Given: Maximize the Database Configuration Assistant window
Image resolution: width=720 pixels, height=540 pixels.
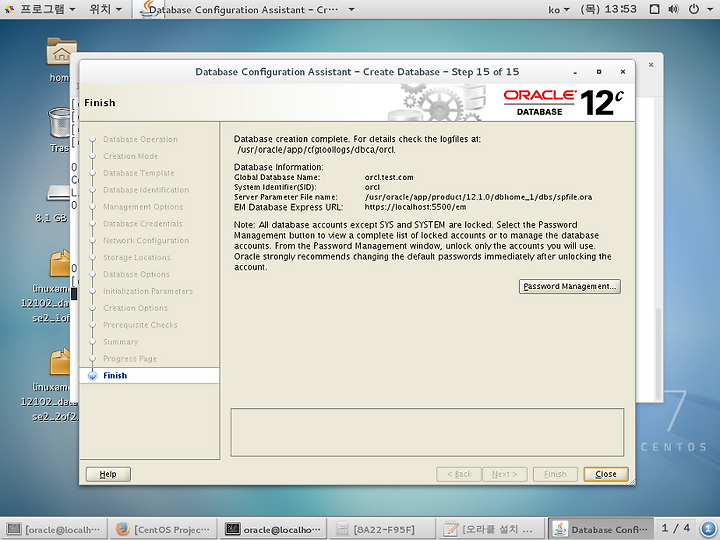Looking at the screenshot, I should coord(599,72).
